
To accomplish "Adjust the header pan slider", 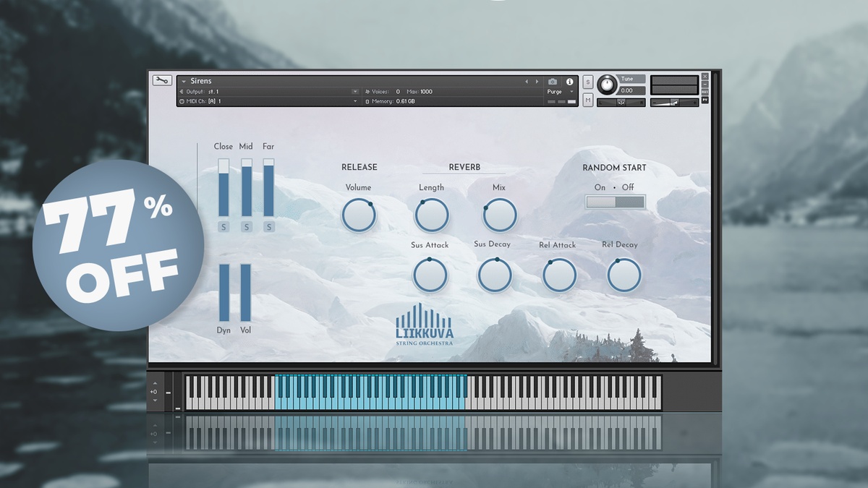I will [x=621, y=103].
